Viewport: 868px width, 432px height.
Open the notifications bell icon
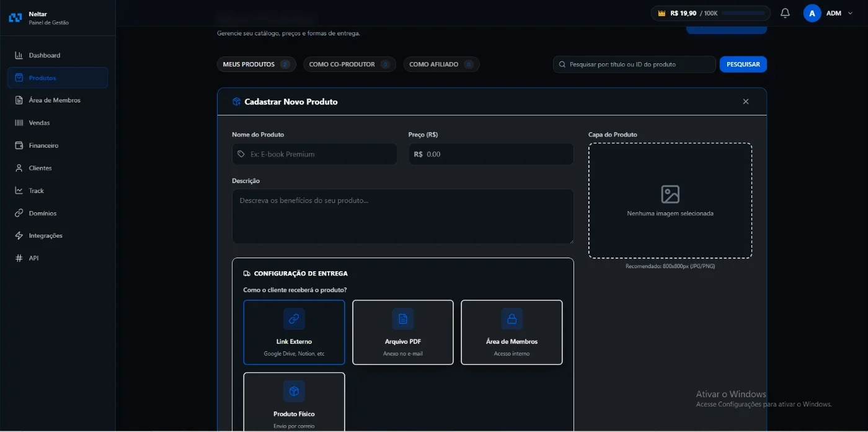click(x=785, y=13)
